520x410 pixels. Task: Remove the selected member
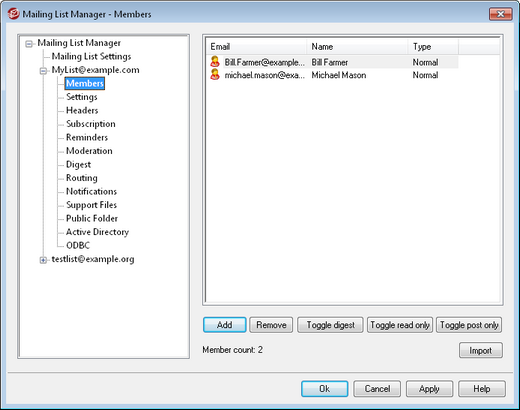(271, 325)
